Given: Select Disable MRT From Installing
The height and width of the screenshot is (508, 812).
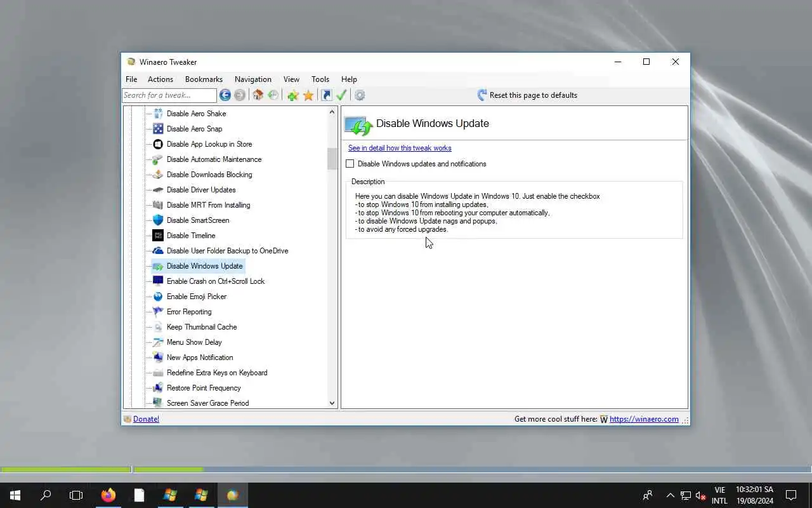Looking at the screenshot, I should (x=208, y=205).
